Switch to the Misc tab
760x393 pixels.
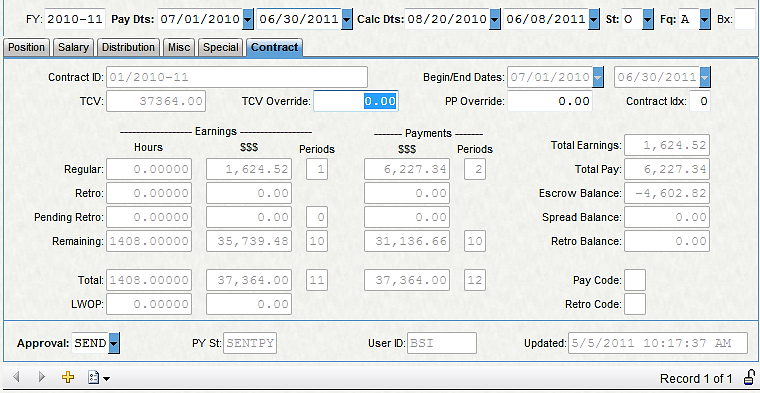pos(179,47)
